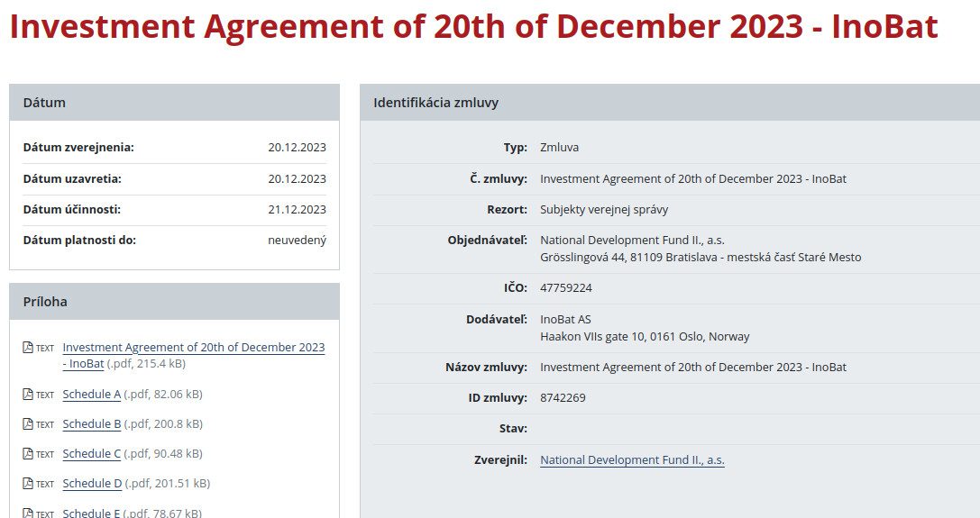Click the PDF file icon for Schedule C

28,454
